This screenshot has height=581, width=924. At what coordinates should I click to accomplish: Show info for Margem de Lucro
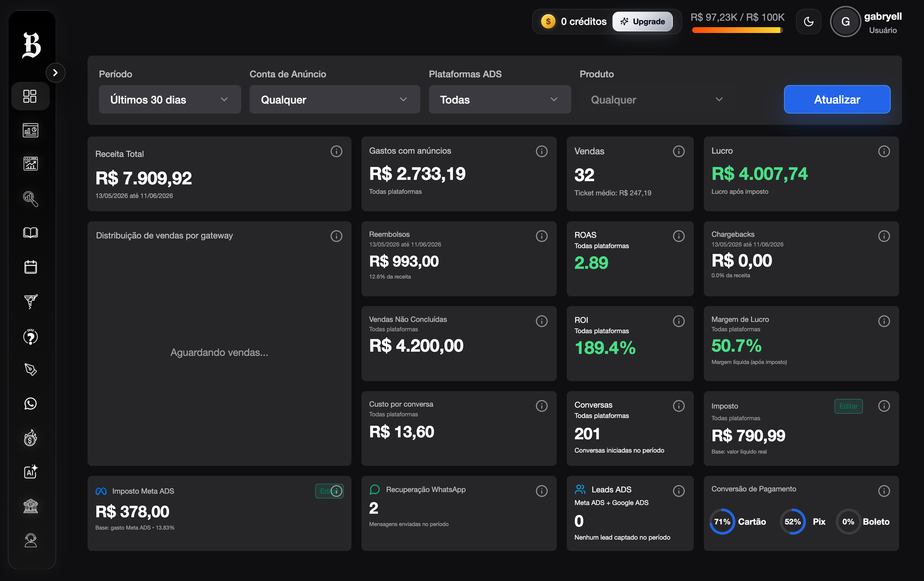pos(884,321)
